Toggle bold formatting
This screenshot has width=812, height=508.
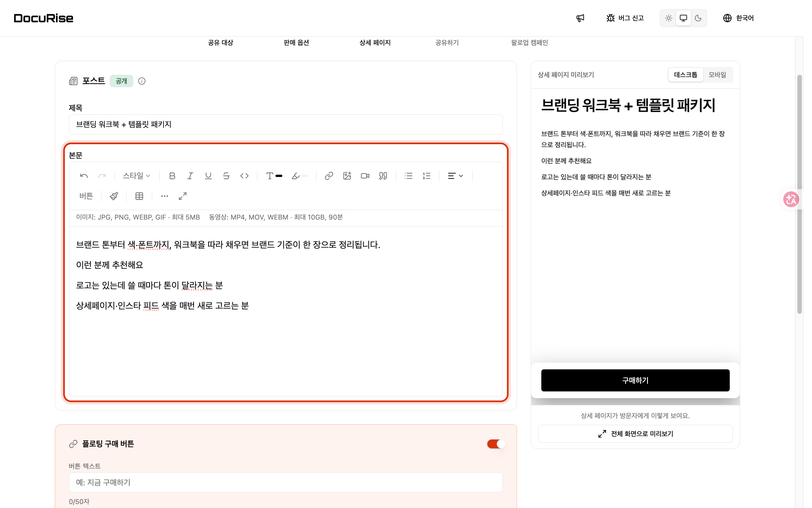(172, 176)
